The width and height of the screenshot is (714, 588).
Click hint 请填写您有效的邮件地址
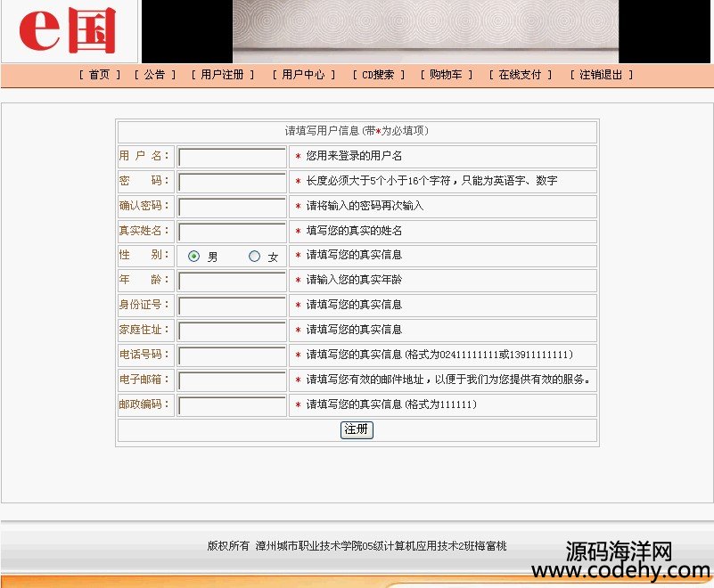448,380
